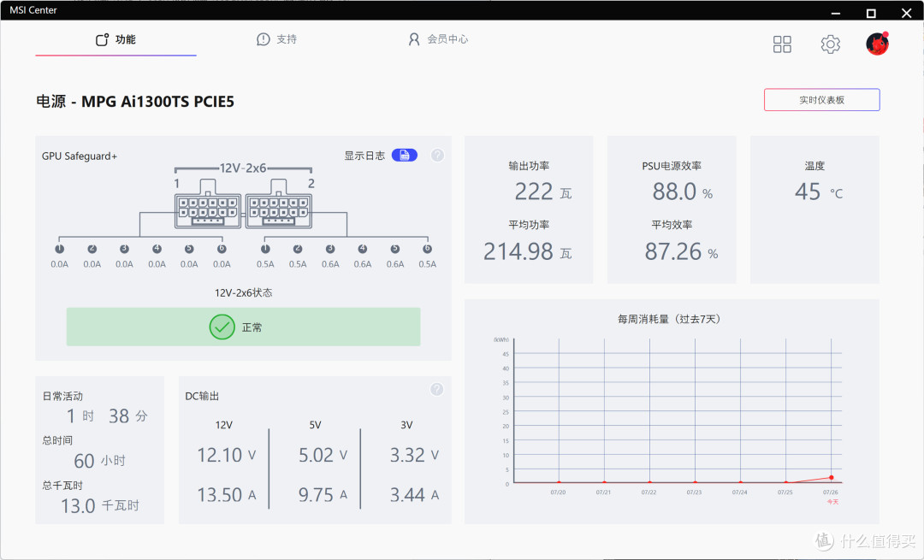Click the help icon in DC输出 panel
The image size is (924, 560).
436,389
